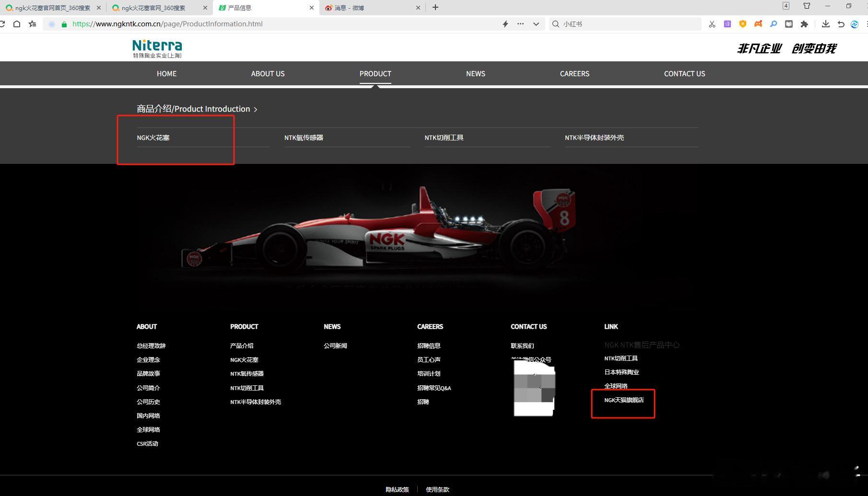Open CSR活动 footer link
The image size is (868, 496).
[147, 443]
